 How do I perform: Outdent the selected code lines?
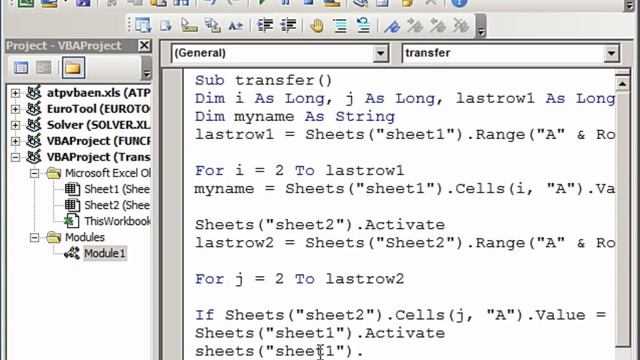coord(288,26)
